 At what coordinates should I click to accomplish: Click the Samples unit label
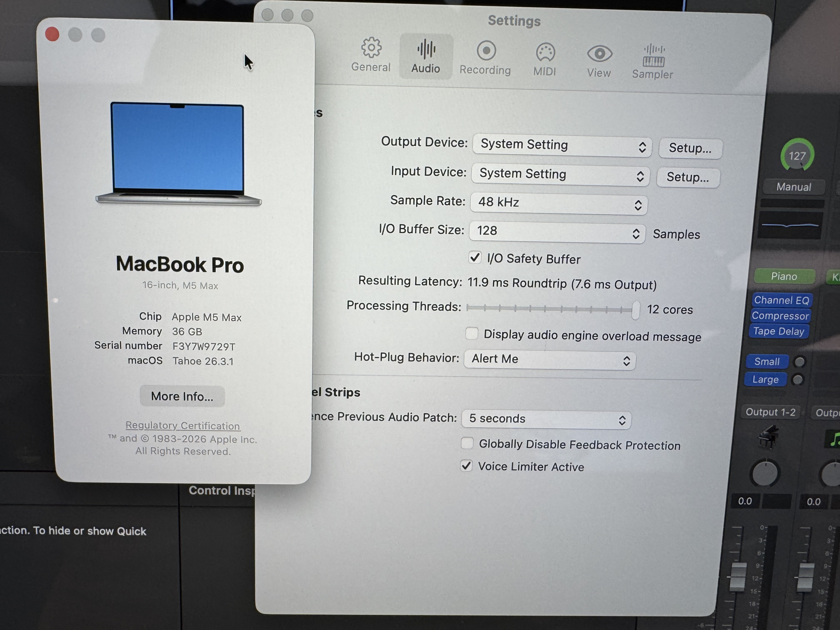[676, 234]
